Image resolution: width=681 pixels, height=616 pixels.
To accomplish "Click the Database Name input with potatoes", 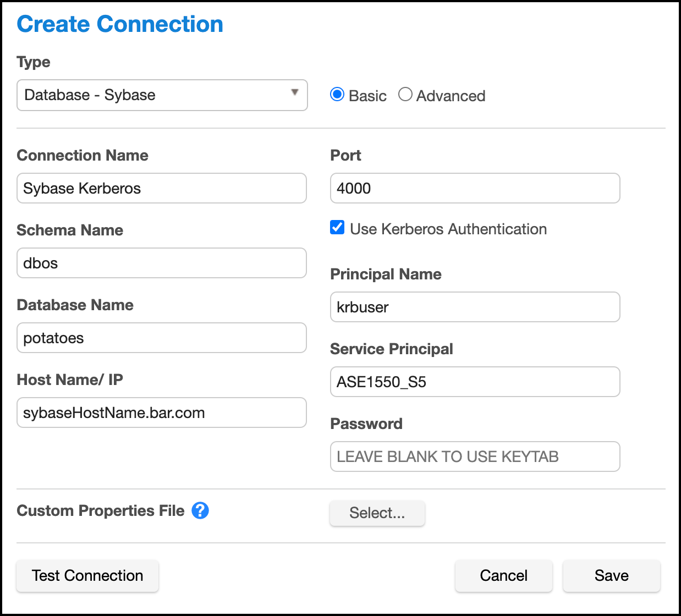I will pyautogui.click(x=162, y=338).
